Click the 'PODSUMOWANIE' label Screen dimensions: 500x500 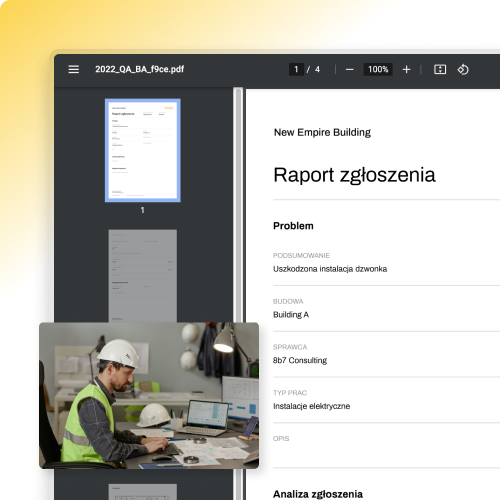click(x=301, y=256)
